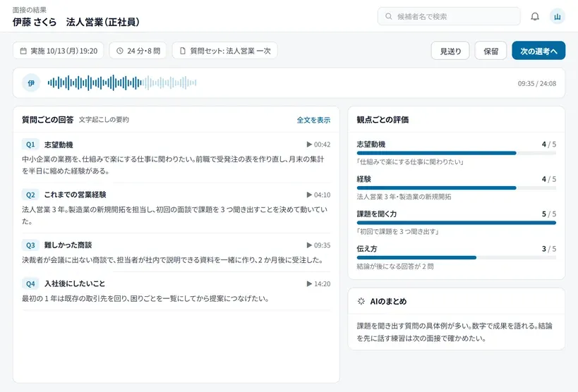Click the Q3 answer summary text
578x392 pixels.
(x=173, y=260)
